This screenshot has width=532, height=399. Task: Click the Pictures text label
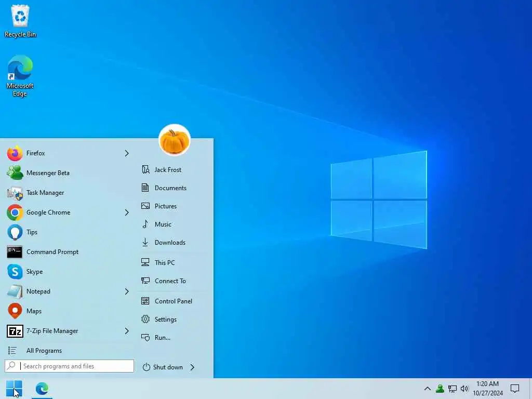tap(166, 206)
